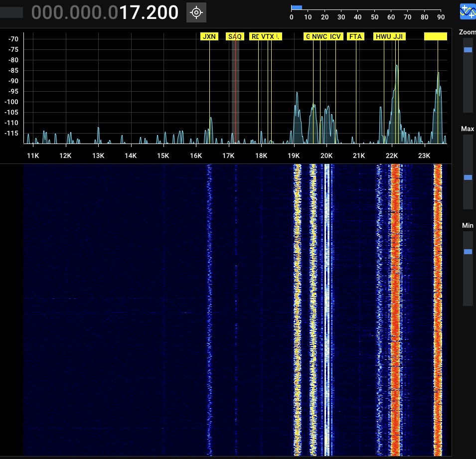Screen dimensions: 476x459
Task: Select the HWU bookmark label
Action: click(383, 36)
